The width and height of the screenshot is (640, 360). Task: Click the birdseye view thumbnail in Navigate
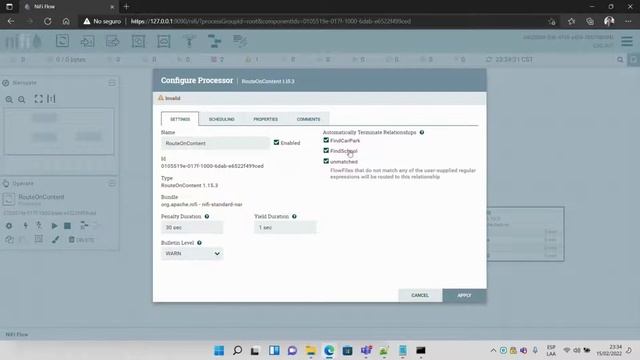coord(59,131)
